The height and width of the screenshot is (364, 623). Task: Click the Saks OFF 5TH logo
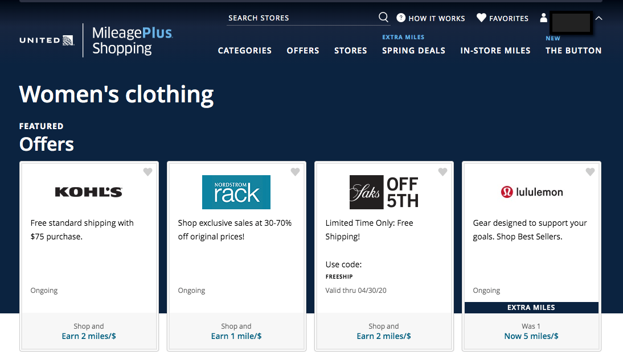tap(384, 192)
